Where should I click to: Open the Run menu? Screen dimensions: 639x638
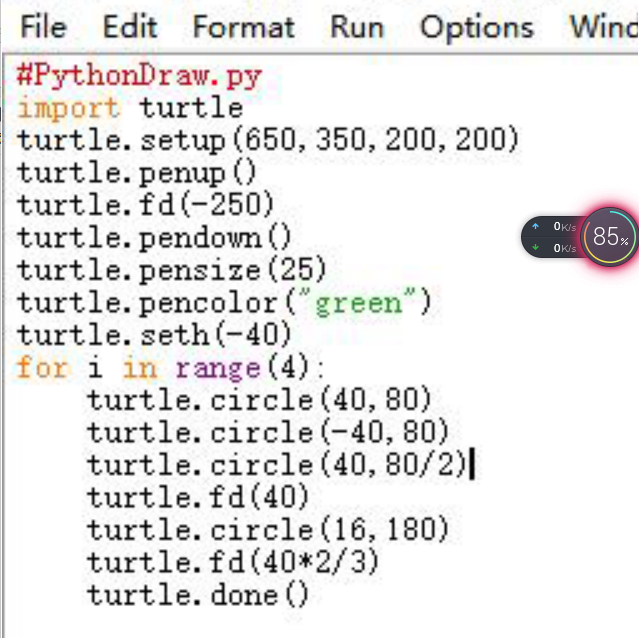[x=357, y=27]
